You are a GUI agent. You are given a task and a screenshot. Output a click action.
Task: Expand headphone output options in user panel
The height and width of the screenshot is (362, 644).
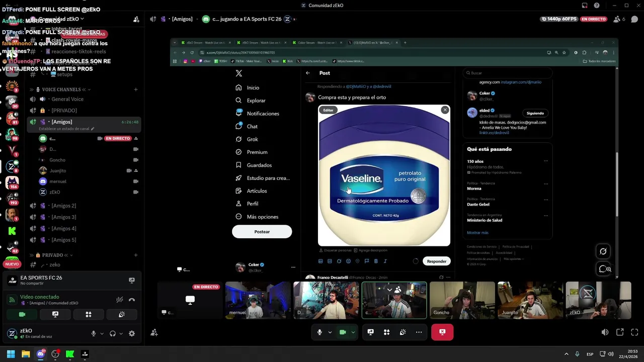[x=121, y=333]
